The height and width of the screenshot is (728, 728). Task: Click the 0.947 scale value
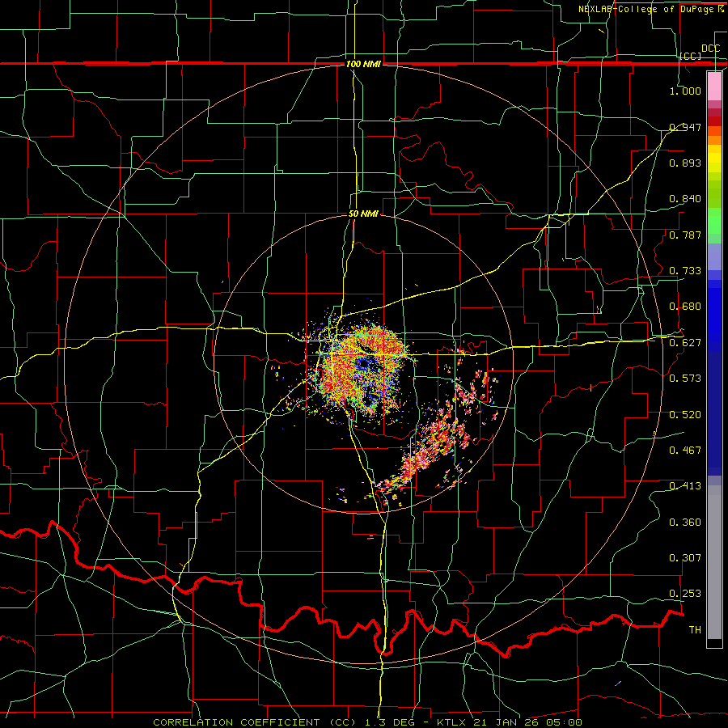685,127
